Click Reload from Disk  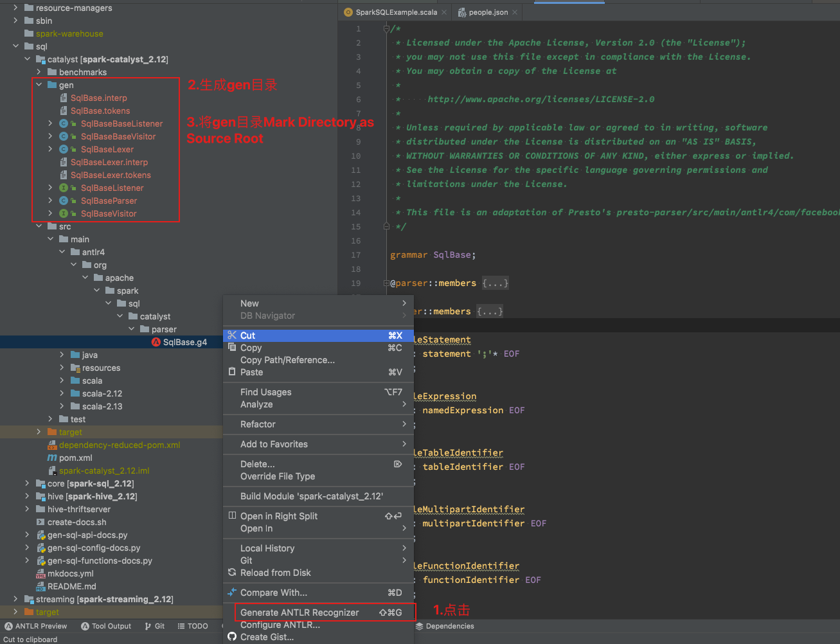[x=318, y=573]
